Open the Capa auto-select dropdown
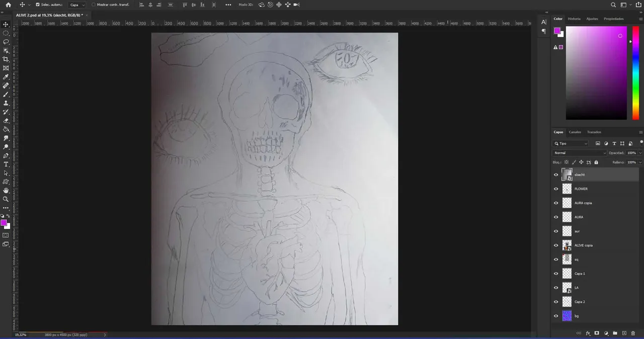 click(x=77, y=5)
